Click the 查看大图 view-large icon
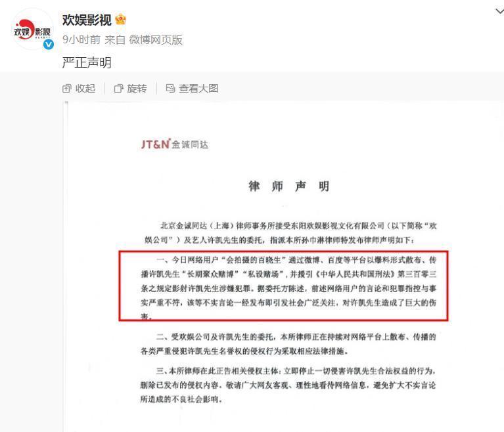The image size is (504, 432). [170, 88]
